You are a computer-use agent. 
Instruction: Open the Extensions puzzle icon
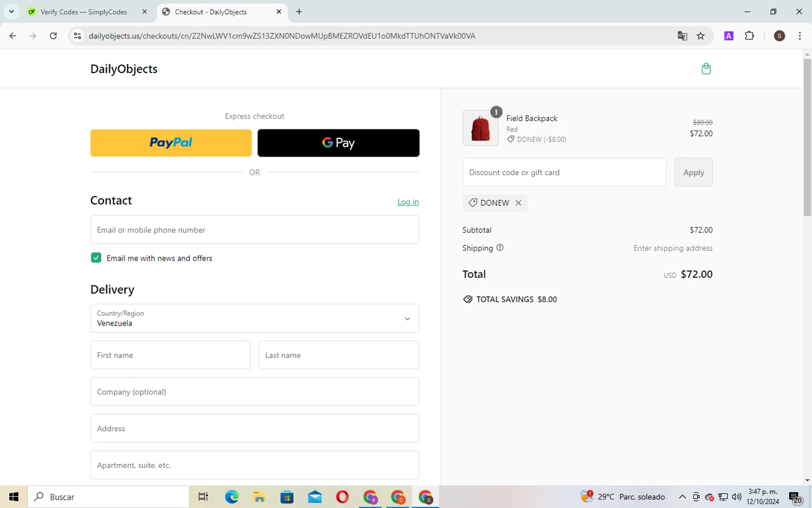click(750, 36)
